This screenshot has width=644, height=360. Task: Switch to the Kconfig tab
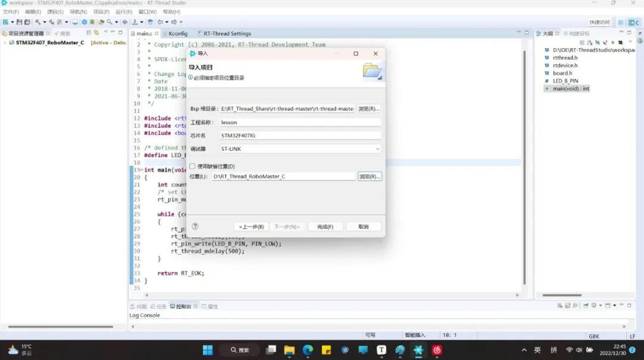pyautogui.click(x=177, y=33)
